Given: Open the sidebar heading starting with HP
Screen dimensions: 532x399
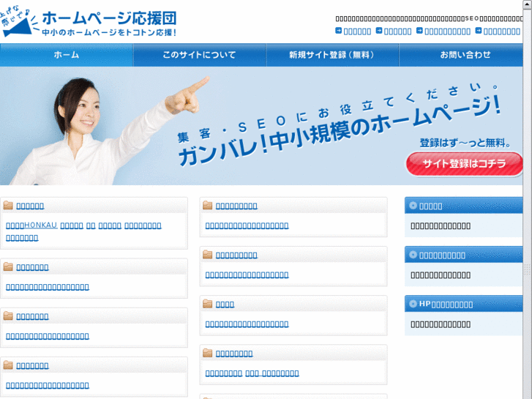Looking at the screenshot, I should click(446, 305).
